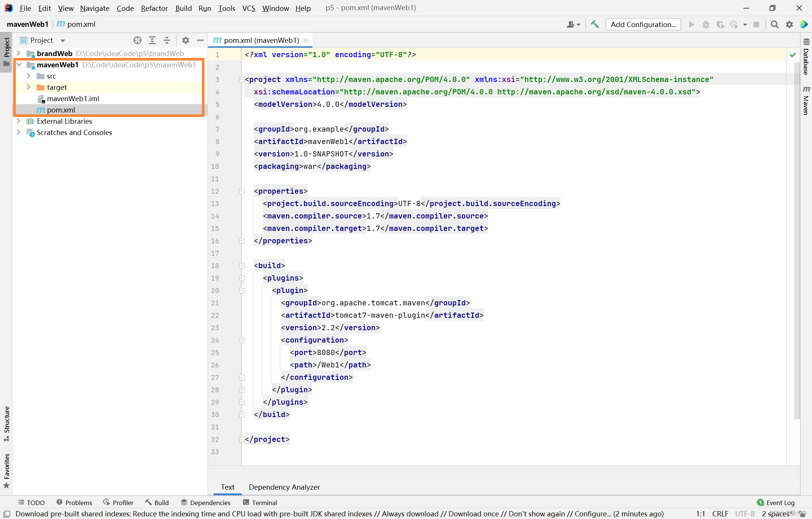812x519 pixels.
Task: Open the Refactor menu in menu bar
Action: click(154, 8)
